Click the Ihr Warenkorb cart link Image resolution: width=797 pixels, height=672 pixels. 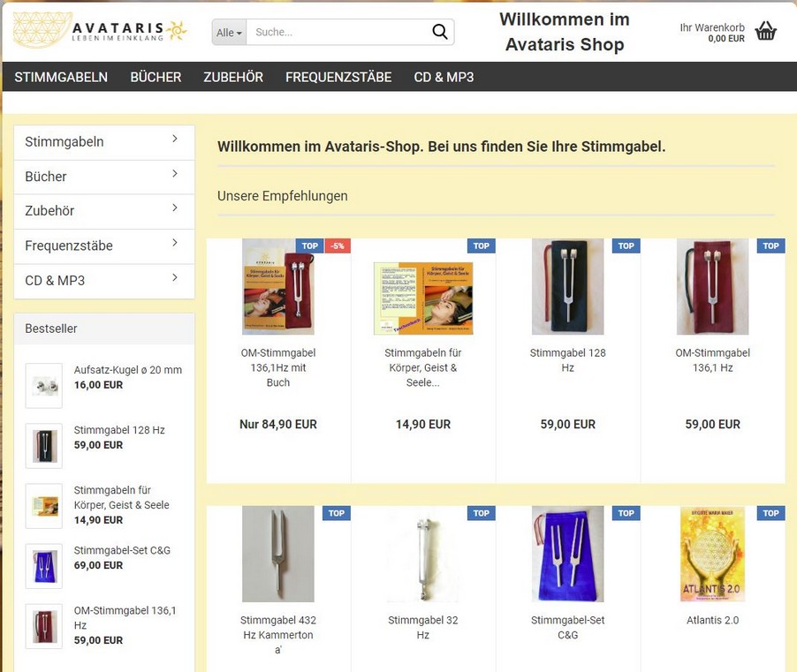click(712, 33)
